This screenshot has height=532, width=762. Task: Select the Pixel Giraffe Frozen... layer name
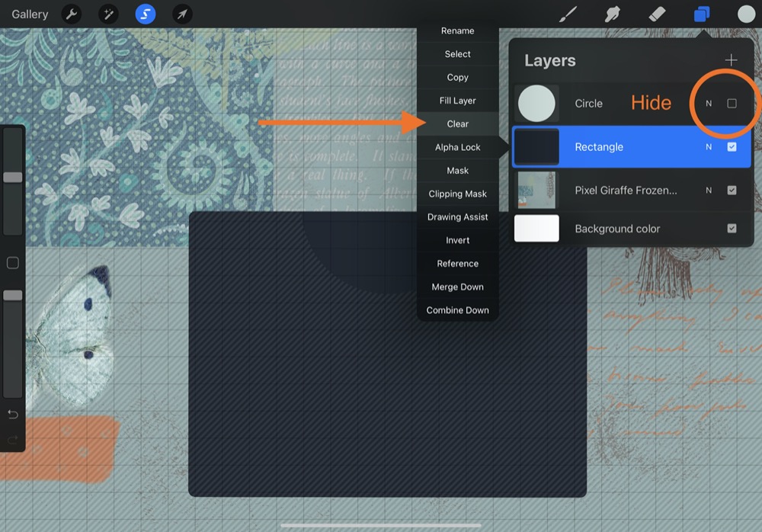(x=626, y=190)
